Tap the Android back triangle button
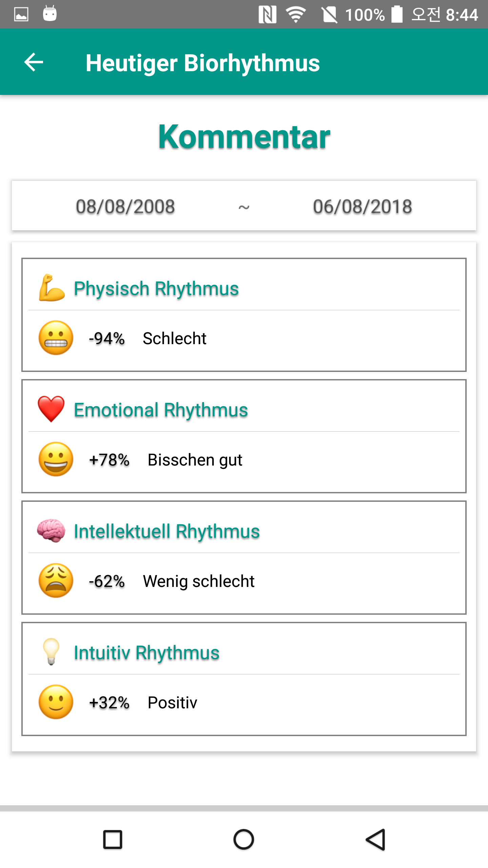 pyautogui.click(x=375, y=840)
